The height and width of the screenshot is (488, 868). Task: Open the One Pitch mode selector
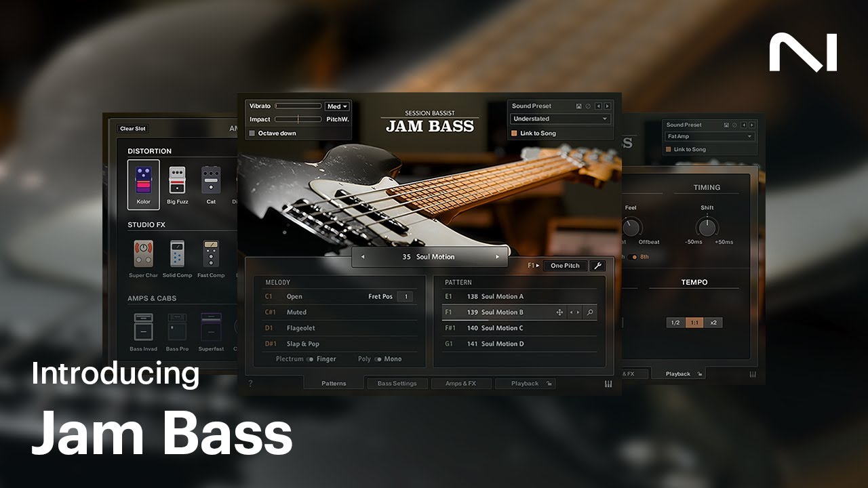coord(565,266)
